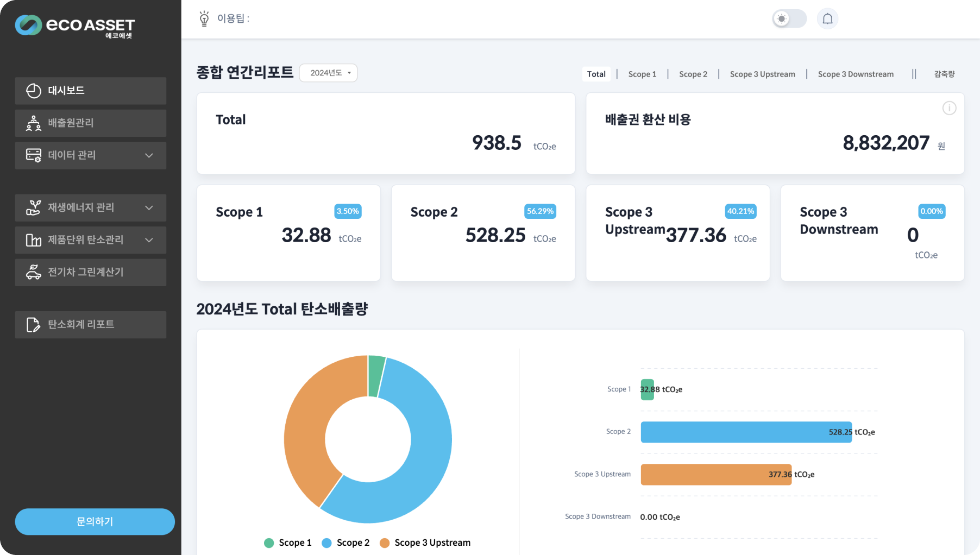The width and height of the screenshot is (980, 555).
Task: Click the 0.00% badge on Scope 3 Downstream
Action: [x=932, y=211]
